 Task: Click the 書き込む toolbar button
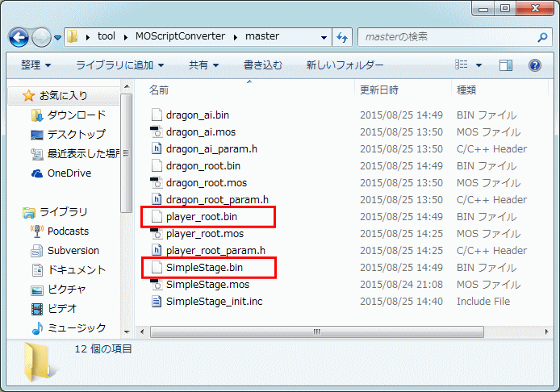coord(263,65)
